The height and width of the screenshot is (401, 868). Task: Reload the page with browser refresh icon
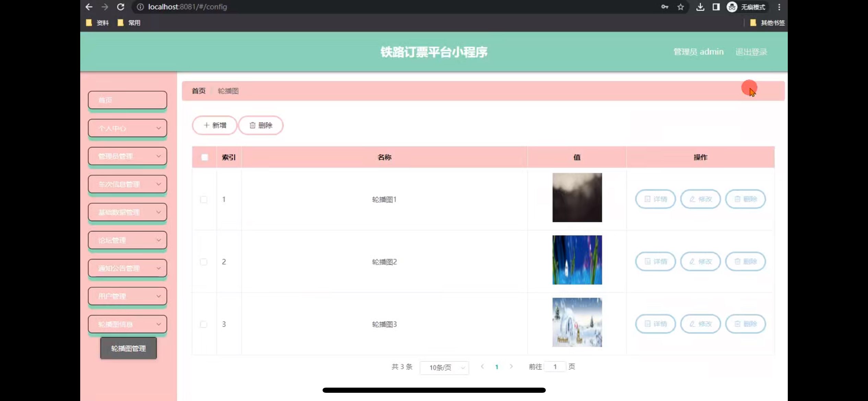pyautogui.click(x=120, y=7)
